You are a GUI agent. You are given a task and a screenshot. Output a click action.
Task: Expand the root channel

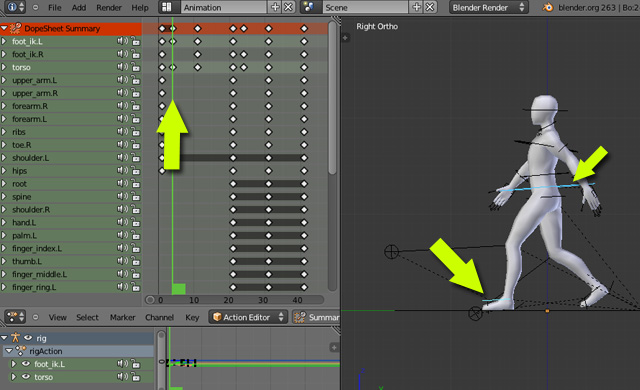[x=4, y=184]
